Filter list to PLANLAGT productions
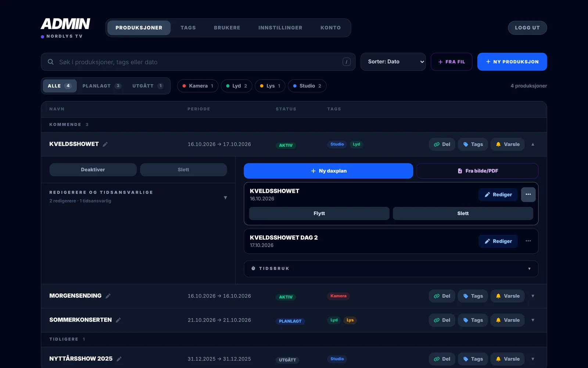The height and width of the screenshot is (368, 588). (102, 86)
